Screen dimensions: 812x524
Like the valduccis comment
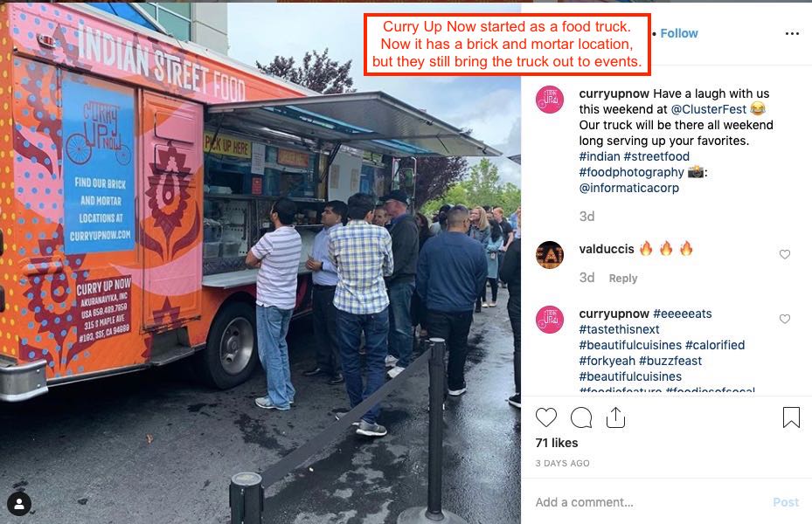tap(785, 254)
